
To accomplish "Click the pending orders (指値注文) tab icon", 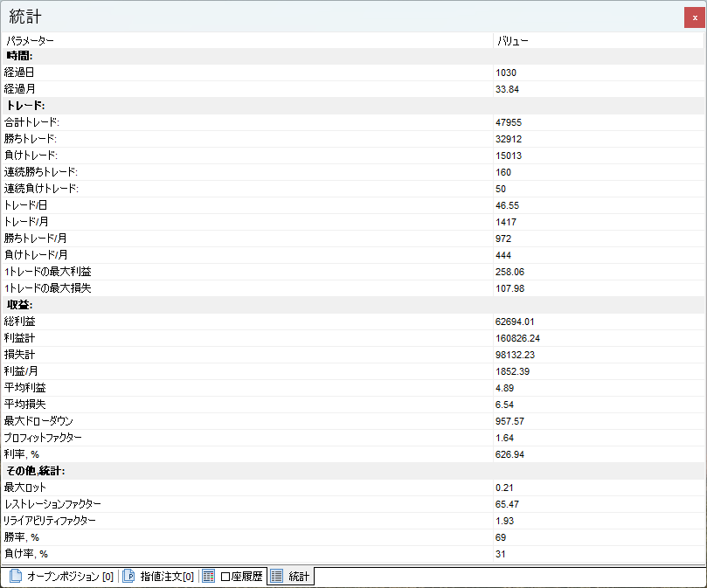I will 128,577.
